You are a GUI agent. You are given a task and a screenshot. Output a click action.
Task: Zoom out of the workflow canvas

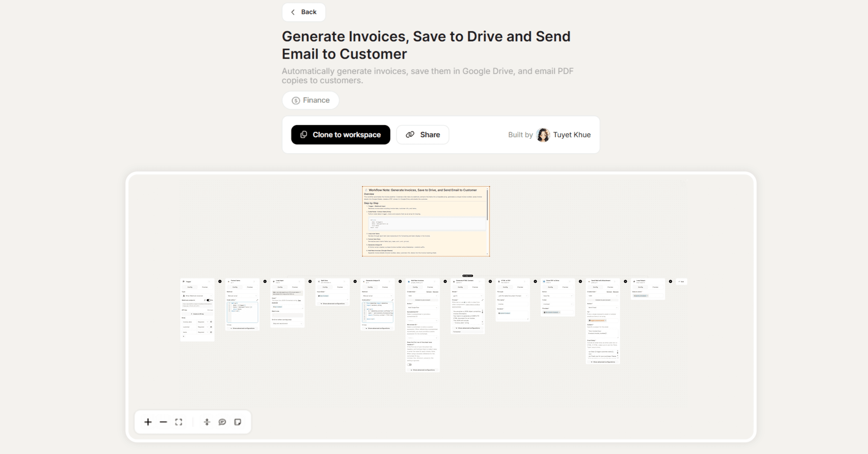click(164, 422)
